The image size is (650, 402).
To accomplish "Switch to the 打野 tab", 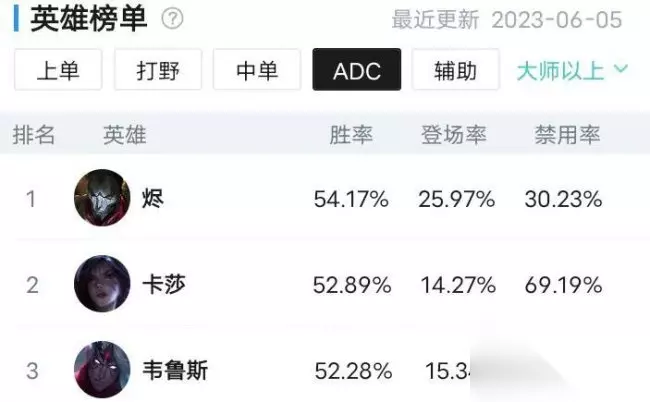I will [157, 70].
